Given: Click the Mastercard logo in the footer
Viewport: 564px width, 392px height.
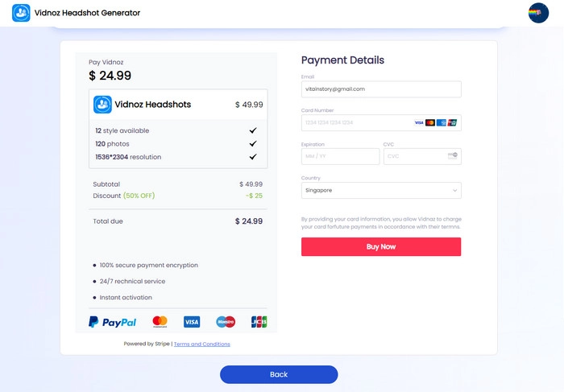Looking at the screenshot, I should [x=160, y=322].
